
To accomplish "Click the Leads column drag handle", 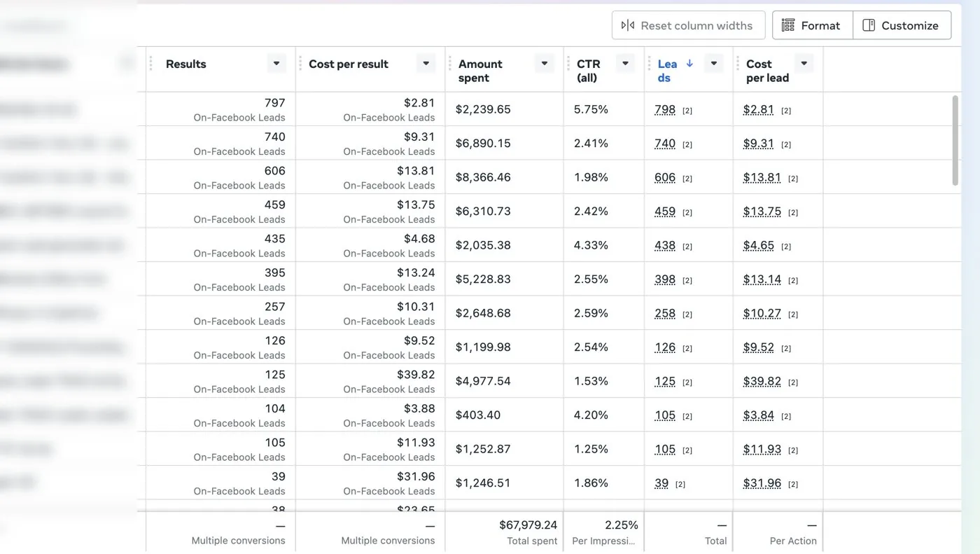I will 649,64.
